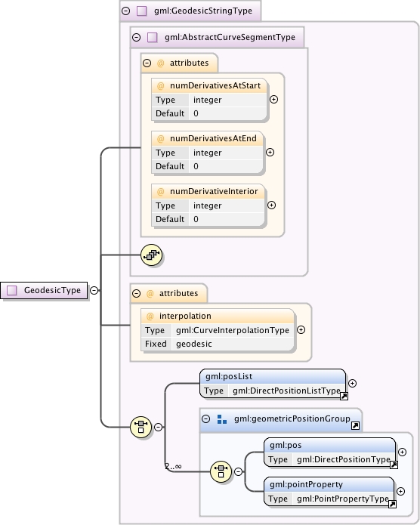The width and height of the screenshot is (420, 525).
Task: Follow the gml:pointProperty reference arrow icon
Action: point(392,504)
